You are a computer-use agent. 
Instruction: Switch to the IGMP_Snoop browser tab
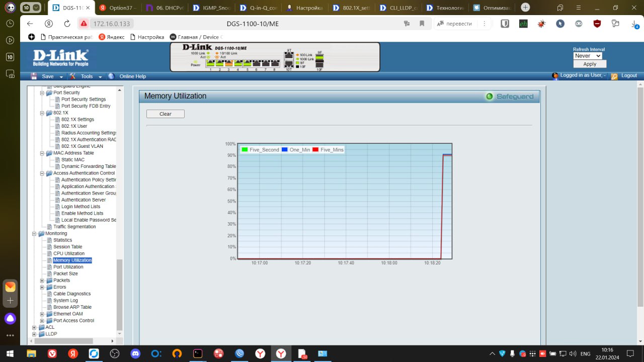coord(211,8)
